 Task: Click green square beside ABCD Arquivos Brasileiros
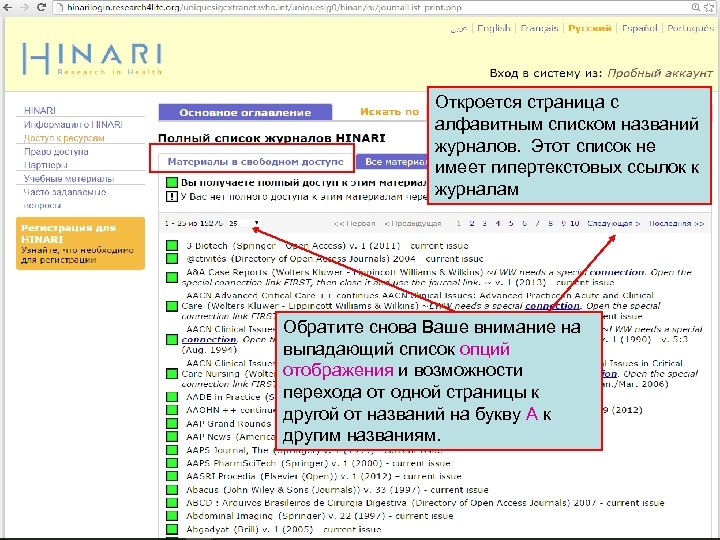coord(172,503)
